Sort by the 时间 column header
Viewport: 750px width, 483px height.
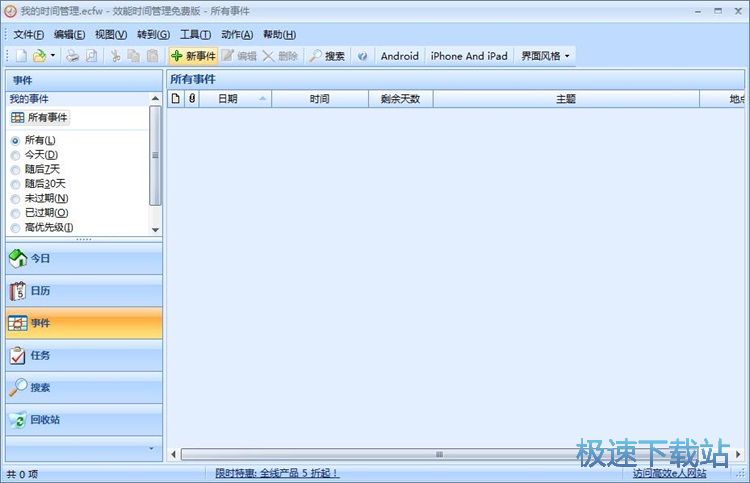click(x=320, y=99)
